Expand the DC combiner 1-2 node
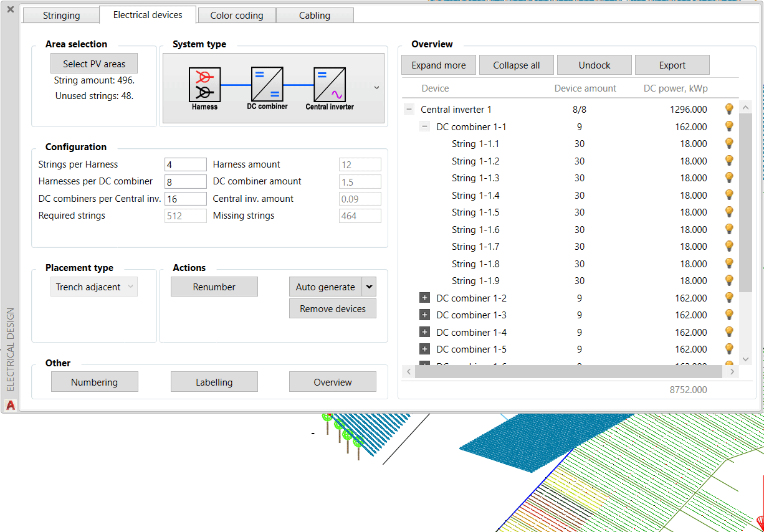764x532 pixels. coord(425,298)
